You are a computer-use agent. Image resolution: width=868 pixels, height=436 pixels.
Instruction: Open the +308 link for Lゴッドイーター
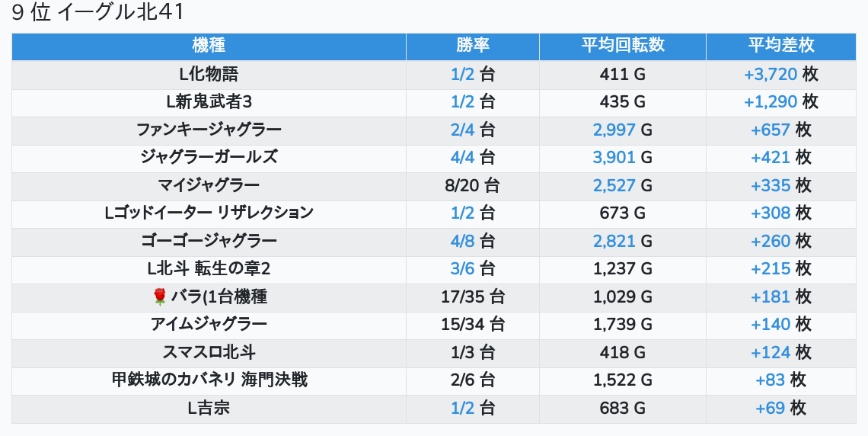tap(771, 213)
